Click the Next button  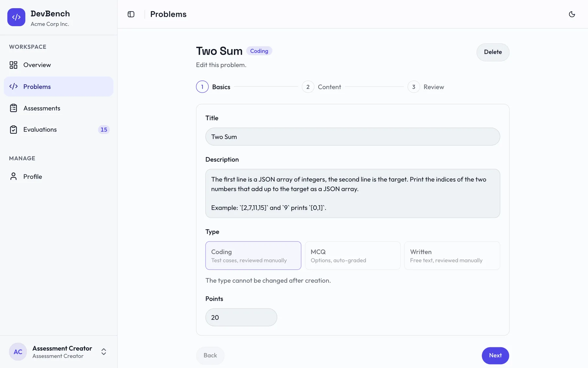tap(495, 355)
